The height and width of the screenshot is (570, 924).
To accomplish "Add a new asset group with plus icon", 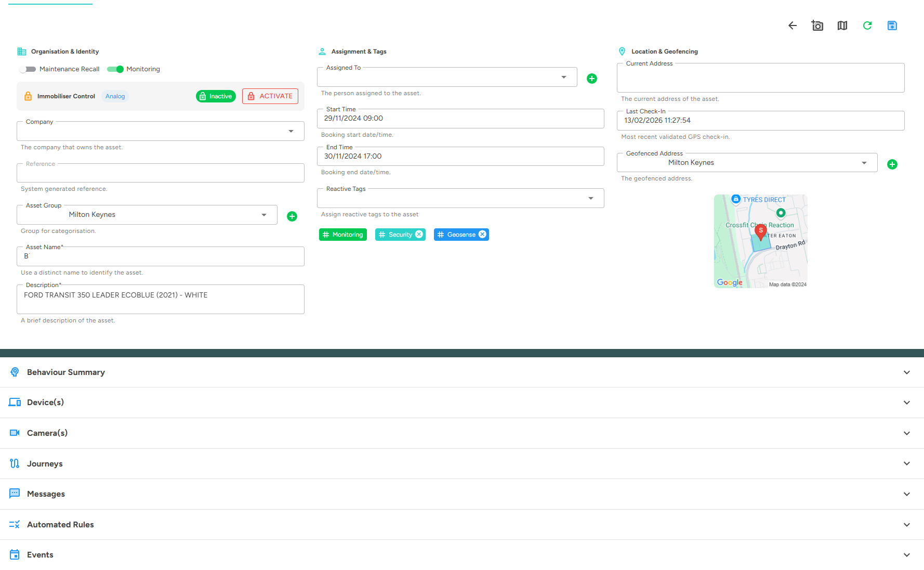I will 292,216.
